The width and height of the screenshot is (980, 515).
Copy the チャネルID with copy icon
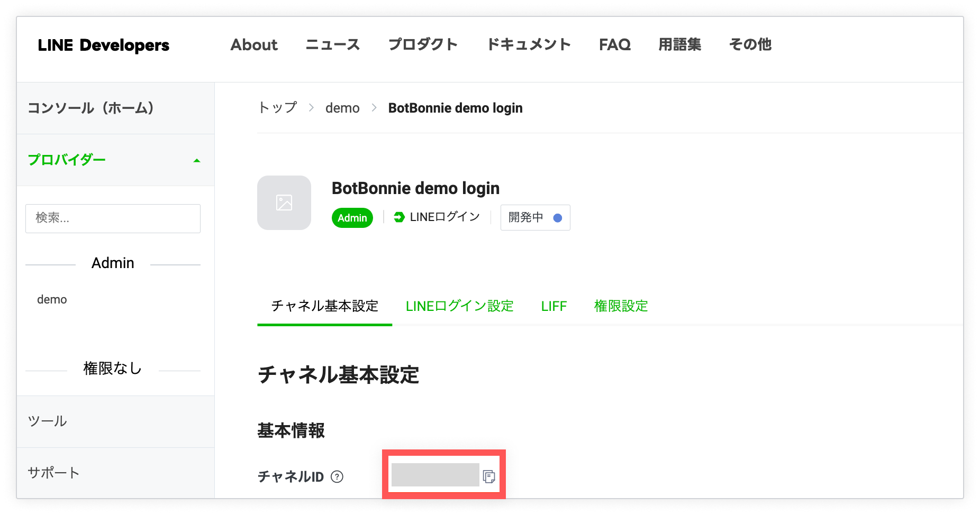point(489,476)
